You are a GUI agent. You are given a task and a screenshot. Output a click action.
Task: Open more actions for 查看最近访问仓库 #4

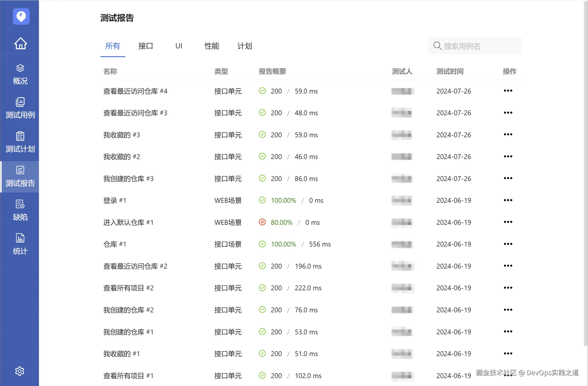508,91
